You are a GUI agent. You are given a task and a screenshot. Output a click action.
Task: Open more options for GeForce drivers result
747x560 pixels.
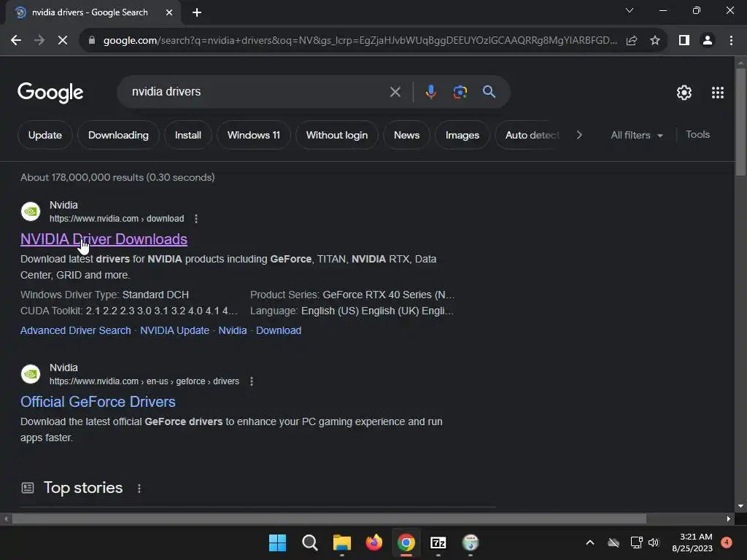pos(251,381)
